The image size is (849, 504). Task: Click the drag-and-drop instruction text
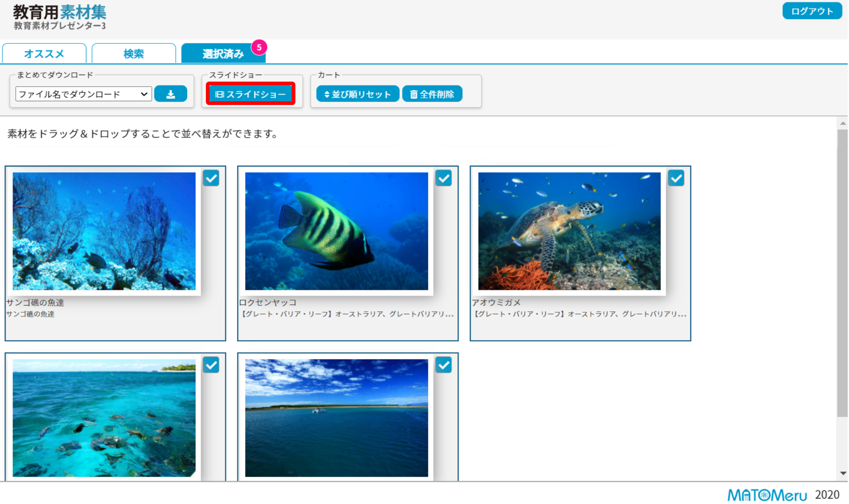coord(143,134)
